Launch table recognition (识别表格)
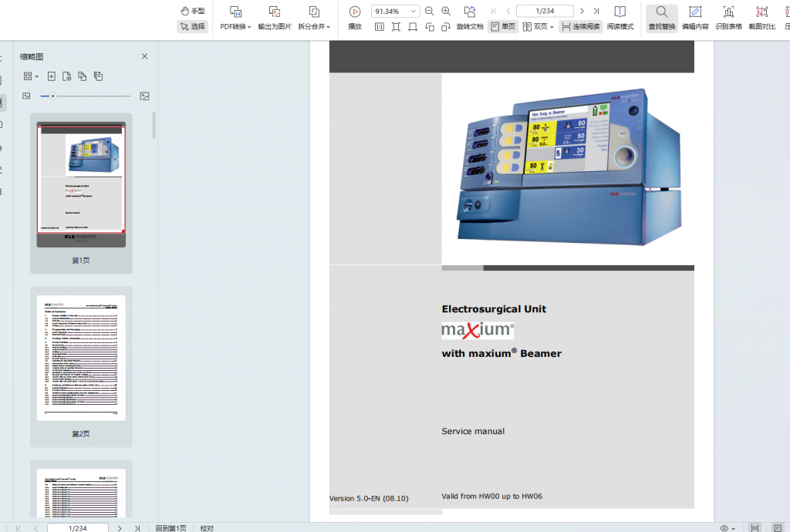This screenshot has height=532, width=790. (728, 19)
